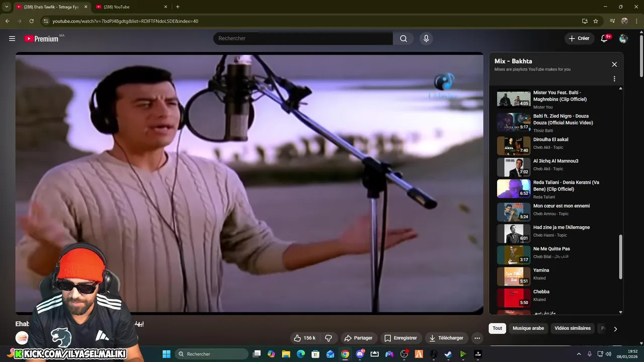Focus the Rechercher YouTube search field
This screenshot has height=362, width=644.
tap(303, 39)
